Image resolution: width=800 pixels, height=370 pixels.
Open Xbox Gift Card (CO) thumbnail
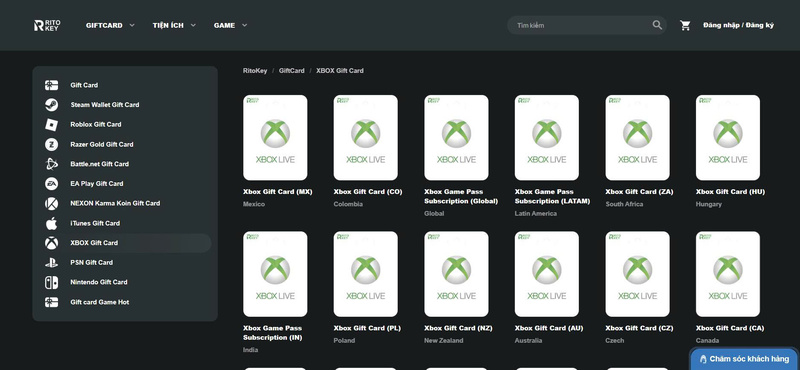click(365, 138)
